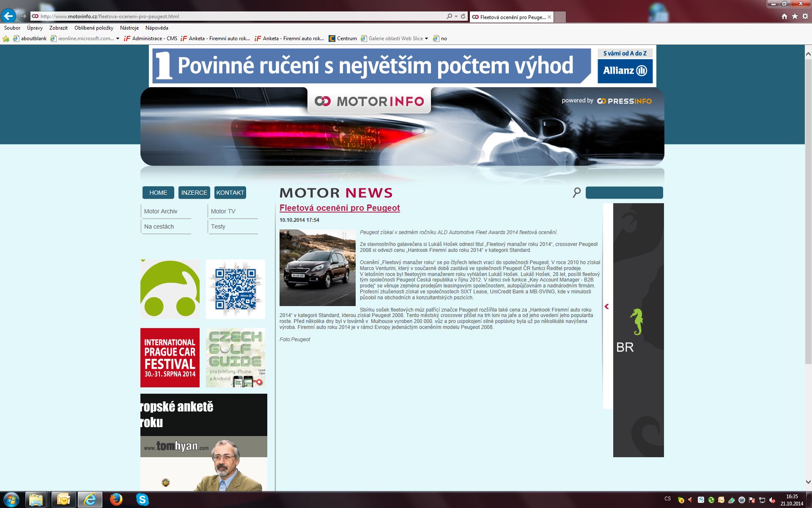Open Windows Explorer from taskbar
This screenshot has height=508, width=812.
point(36,500)
